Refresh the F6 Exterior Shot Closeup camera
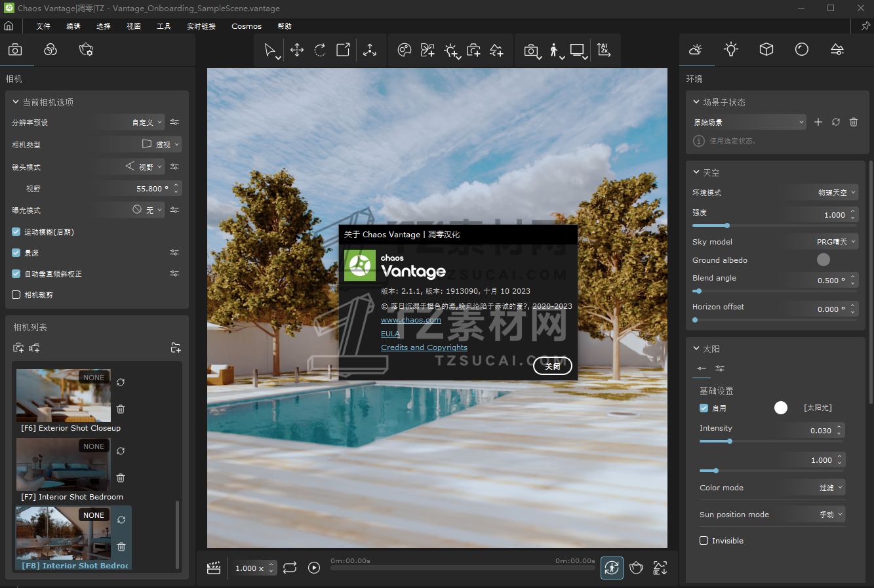Viewport: 874px width, 588px height. (121, 382)
